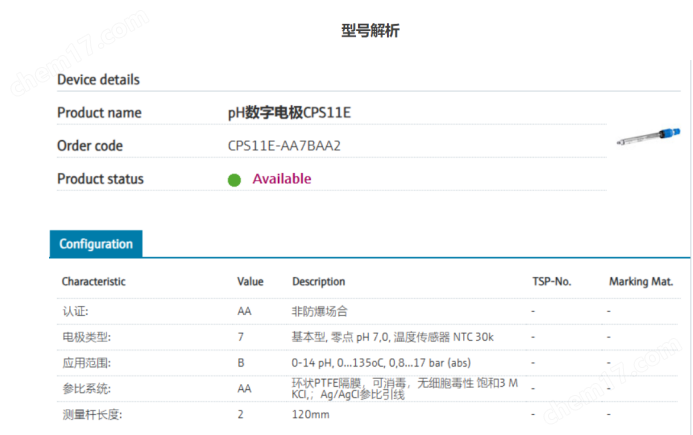Click the Product name label
Image resolution: width=693 pixels, height=435 pixels.
pos(99,112)
